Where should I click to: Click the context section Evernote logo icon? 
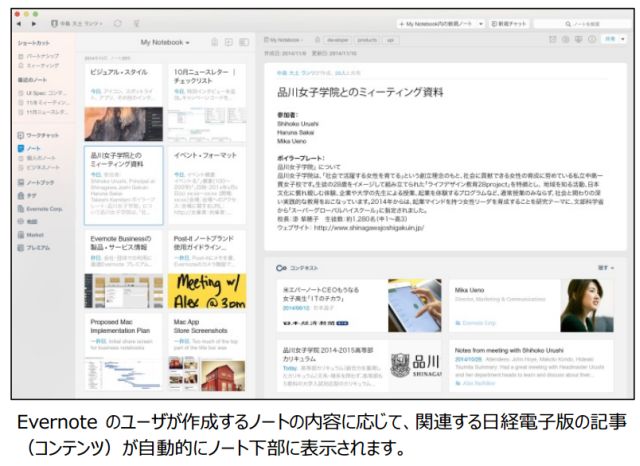[x=281, y=268]
